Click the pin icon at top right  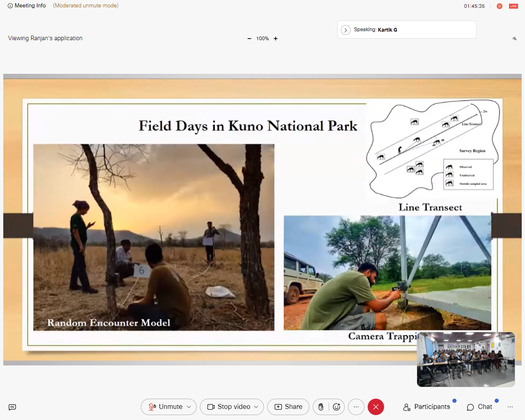pos(514,39)
